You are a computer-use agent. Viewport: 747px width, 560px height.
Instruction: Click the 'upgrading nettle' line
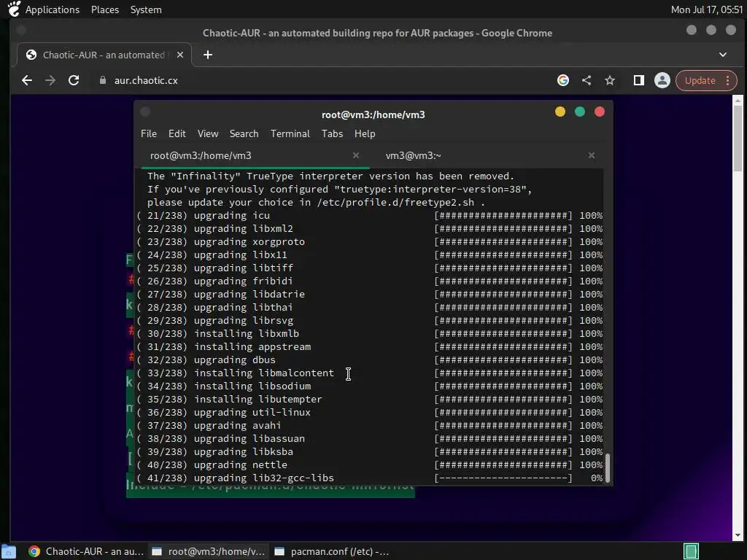click(369, 464)
